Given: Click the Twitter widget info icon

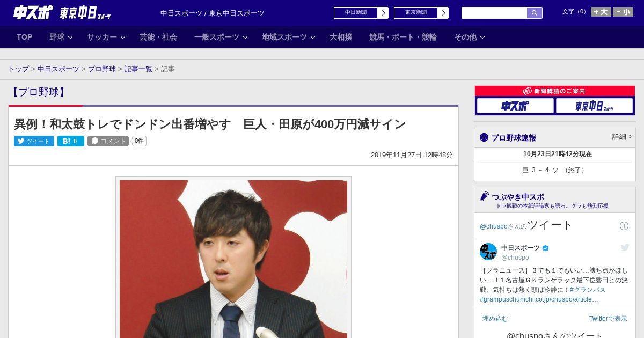Looking at the screenshot, I should click(x=624, y=226).
